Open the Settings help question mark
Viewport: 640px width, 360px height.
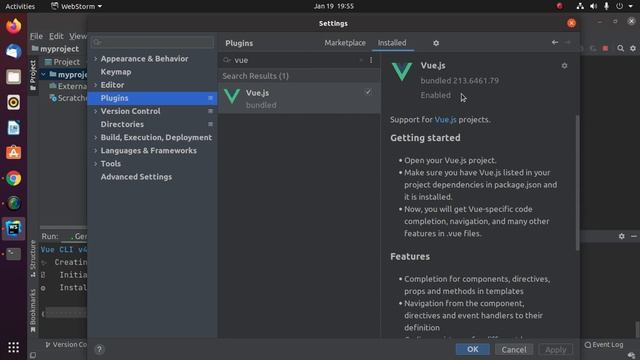click(99, 349)
